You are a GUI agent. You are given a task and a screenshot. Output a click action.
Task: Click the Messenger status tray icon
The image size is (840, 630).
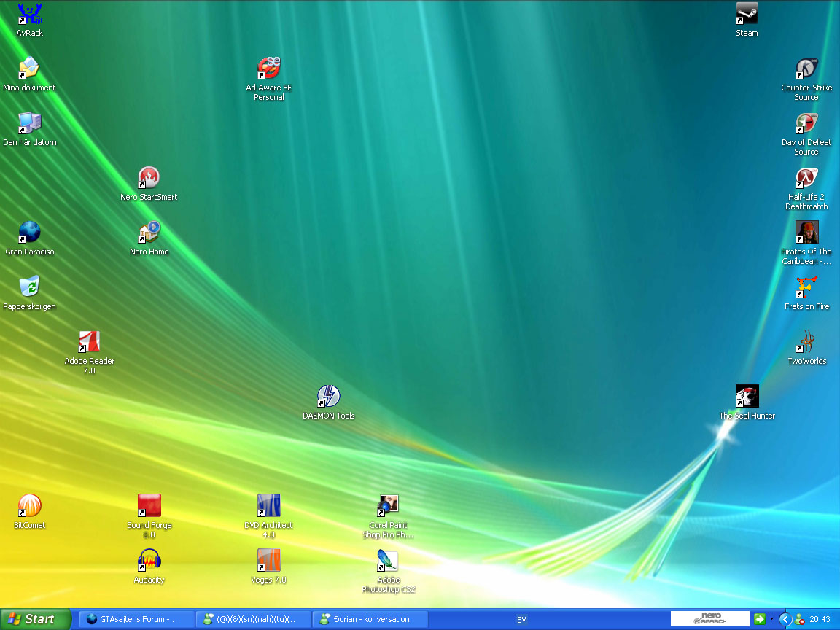point(800,620)
